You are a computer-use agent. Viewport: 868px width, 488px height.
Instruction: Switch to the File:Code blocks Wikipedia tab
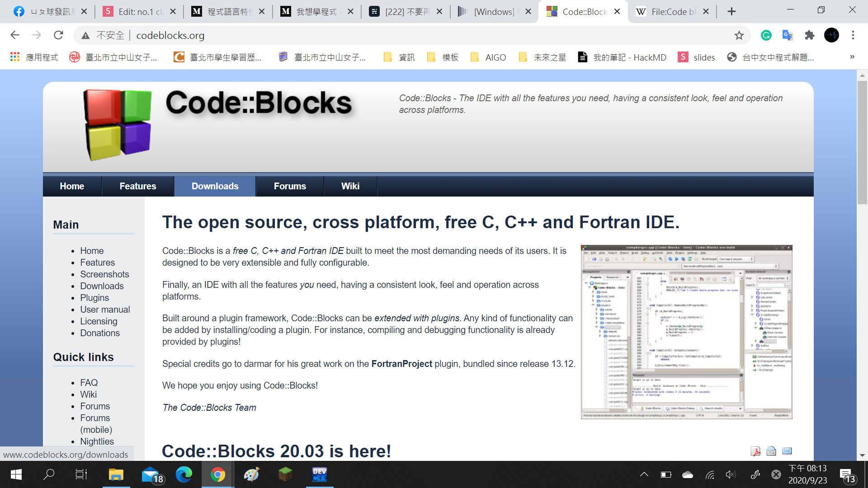tap(669, 12)
